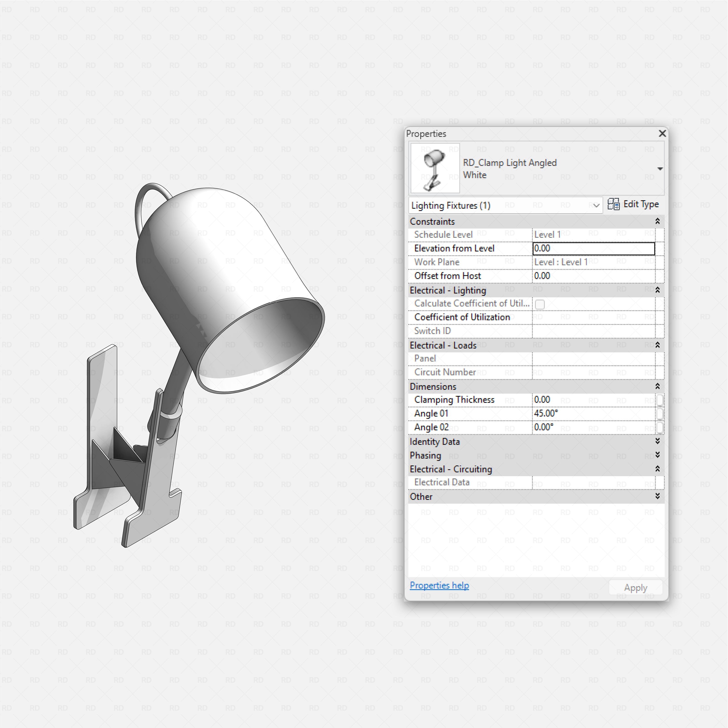Click the Edit Type icon
Screen dimensions: 728x728
click(x=613, y=204)
